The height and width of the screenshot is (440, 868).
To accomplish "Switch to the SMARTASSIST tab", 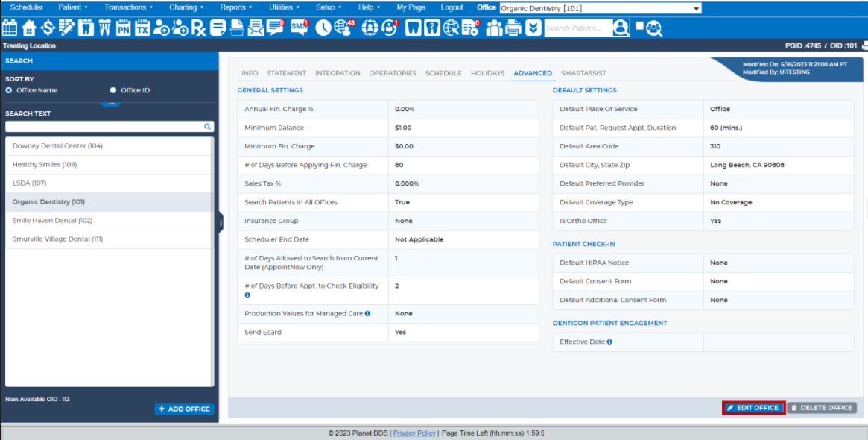I will click(x=583, y=73).
